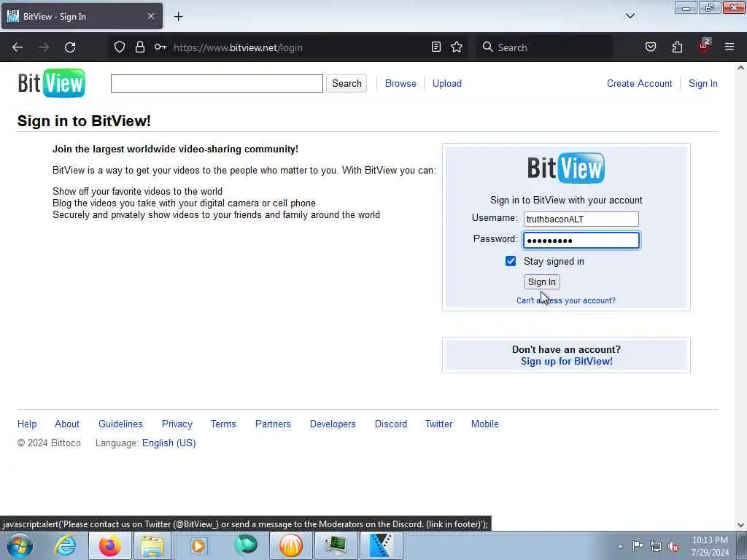The height and width of the screenshot is (560, 747).
Task: Uncheck the Stay signed in checkbox
Action: pyautogui.click(x=511, y=261)
